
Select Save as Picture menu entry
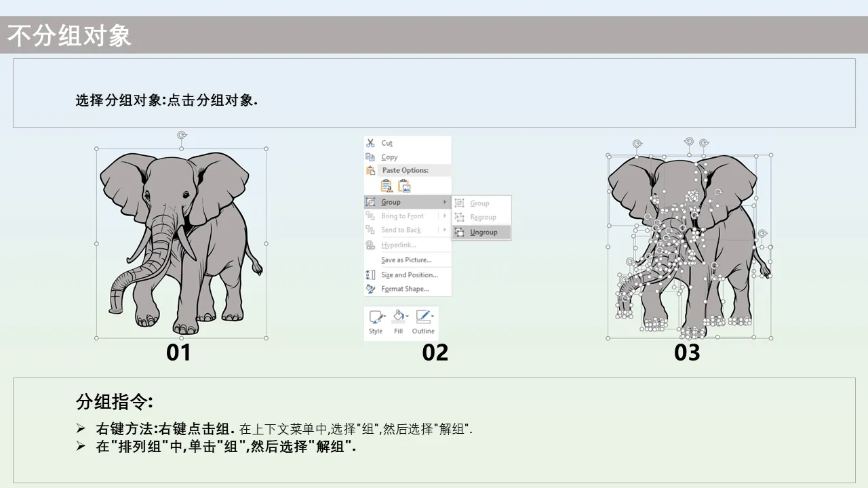pos(406,260)
